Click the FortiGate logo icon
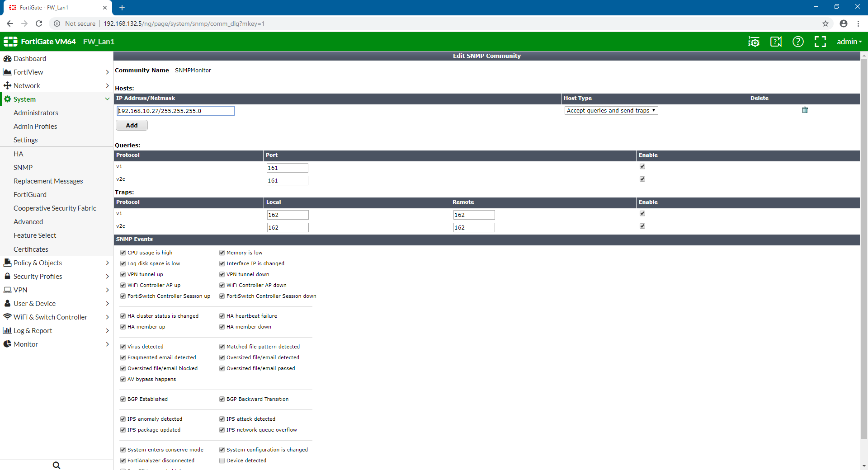Screen dimensions: 868x470 coord(10,42)
